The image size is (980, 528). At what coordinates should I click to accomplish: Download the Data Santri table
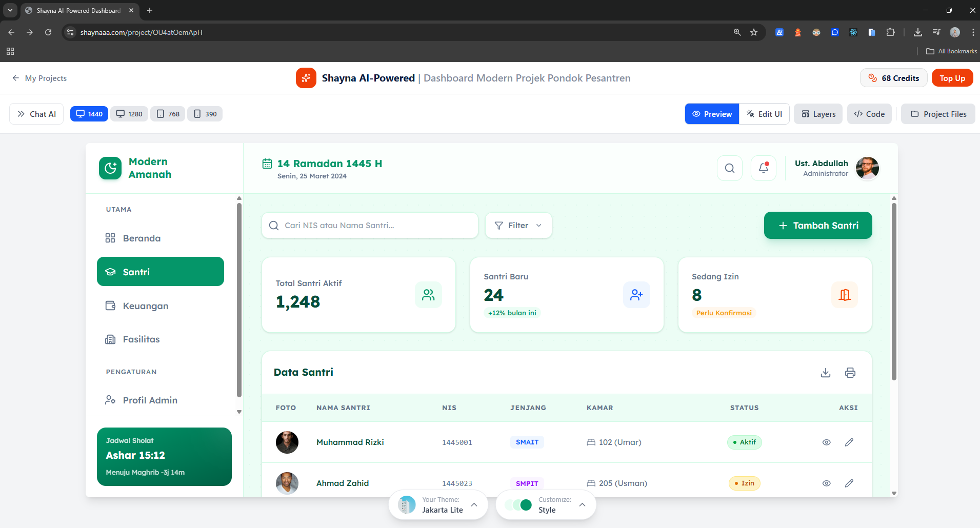click(825, 373)
